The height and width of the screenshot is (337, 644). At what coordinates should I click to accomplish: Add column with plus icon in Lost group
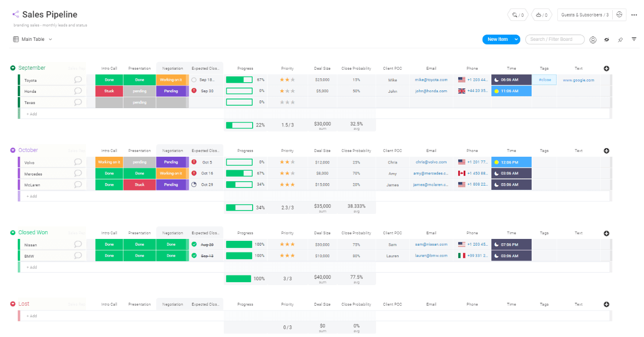[607, 304]
